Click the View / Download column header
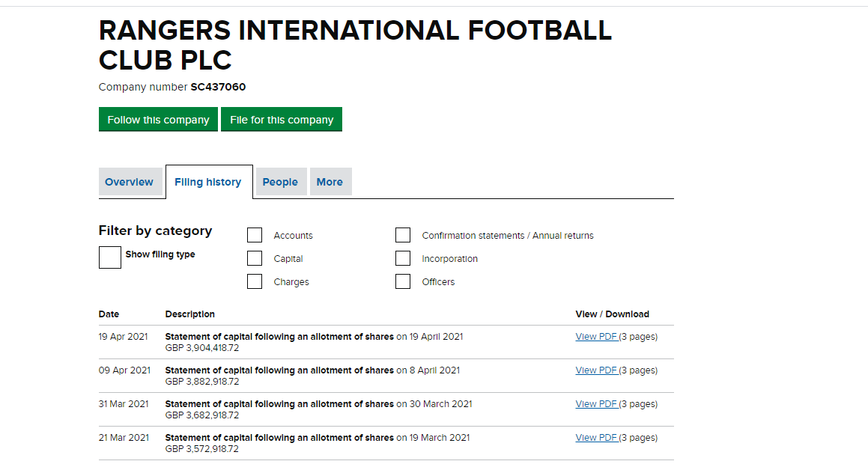 (613, 314)
